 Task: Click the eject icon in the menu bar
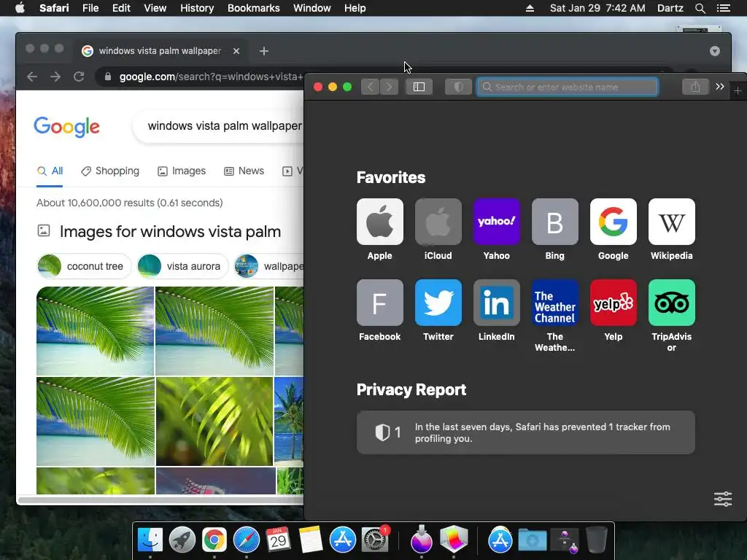(530, 8)
